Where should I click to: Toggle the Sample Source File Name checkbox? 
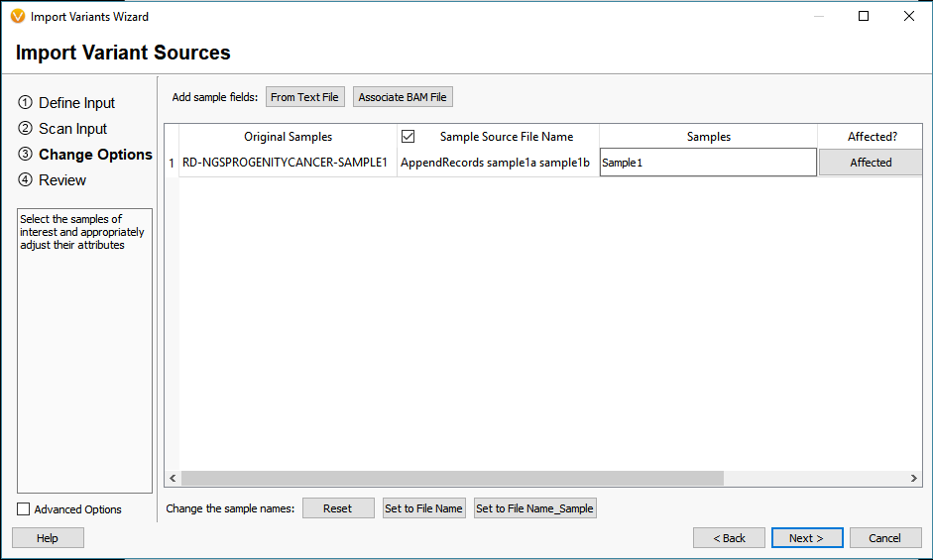(x=408, y=136)
